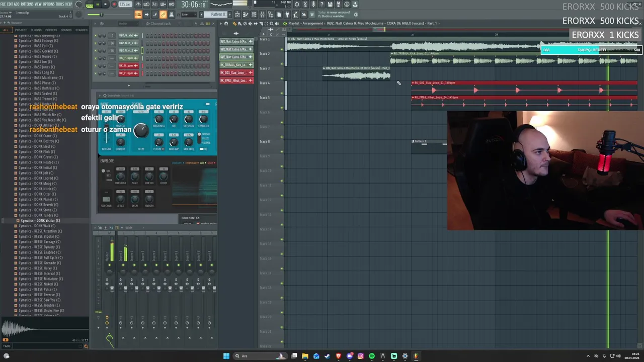Toggle the mixer Insert 1 mute LED
The image size is (644, 362).
(x=123, y=265)
